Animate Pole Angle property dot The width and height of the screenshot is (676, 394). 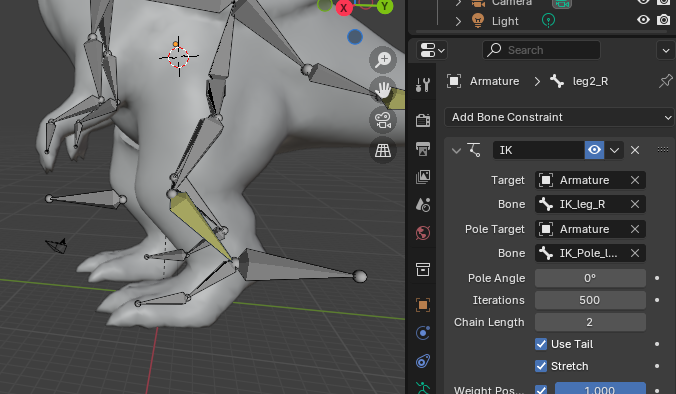coord(657,278)
